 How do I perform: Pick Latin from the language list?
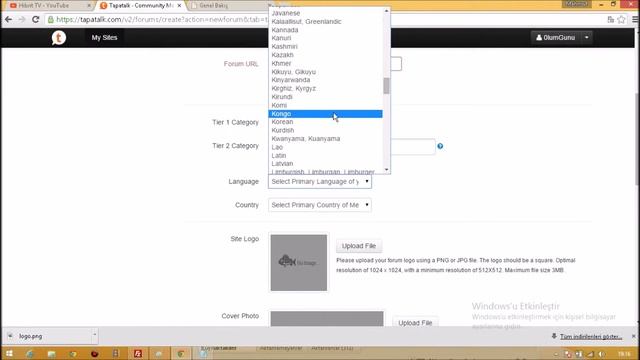click(325, 156)
